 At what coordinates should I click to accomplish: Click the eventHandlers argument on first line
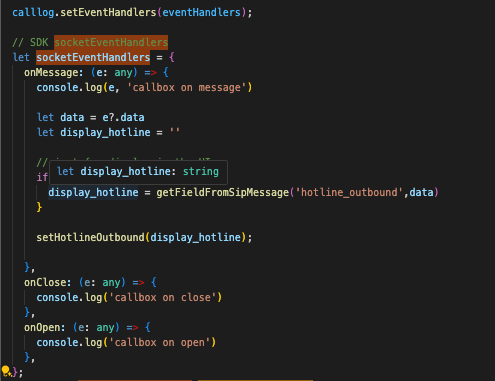(201, 12)
